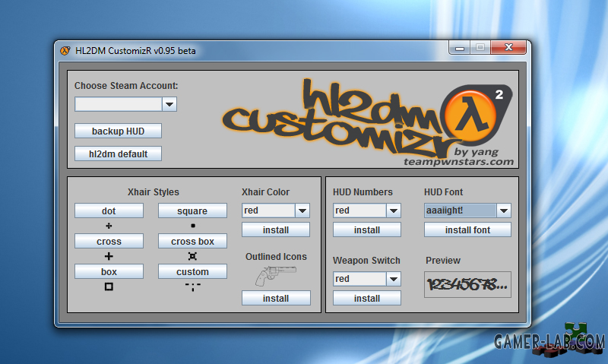Click the teampwnstars.com text
608x364 pixels.
pos(459,162)
